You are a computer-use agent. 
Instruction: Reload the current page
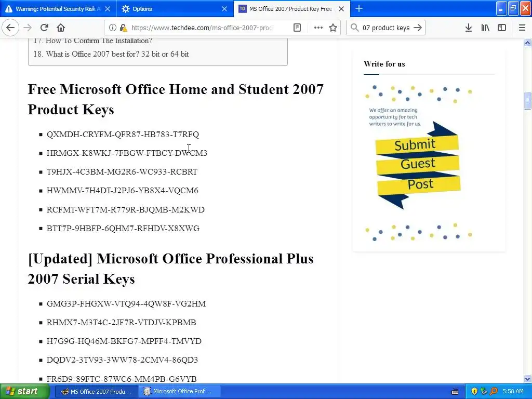click(x=44, y=28)
